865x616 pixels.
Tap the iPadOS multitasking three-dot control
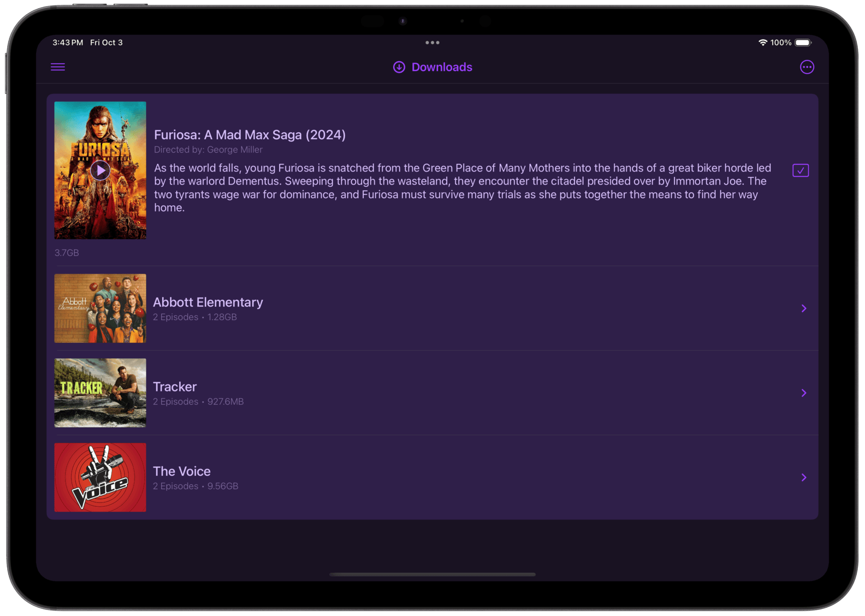pos(432,43)
